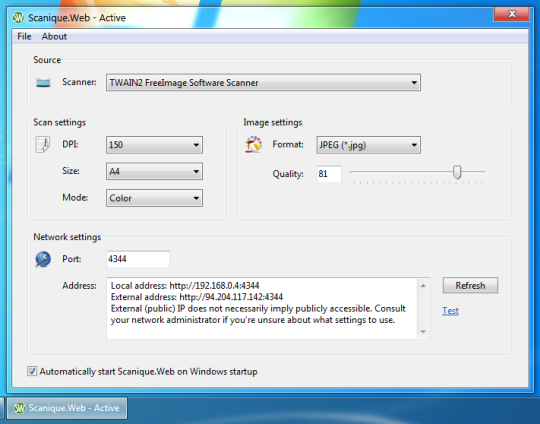Viewport: 540px width, 424px height.
Task: Click the taskbar Scanique.Web logo icon
Action: (19, 408)
